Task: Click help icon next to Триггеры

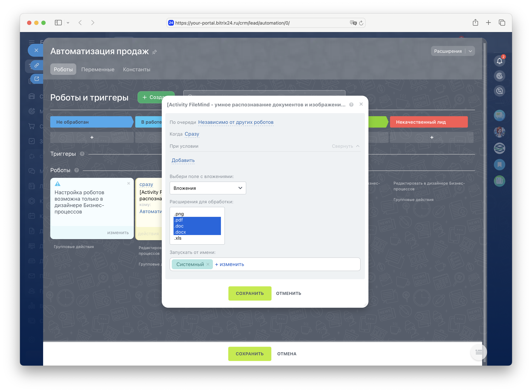Action: pyautogui.click(x=82, y=154)
